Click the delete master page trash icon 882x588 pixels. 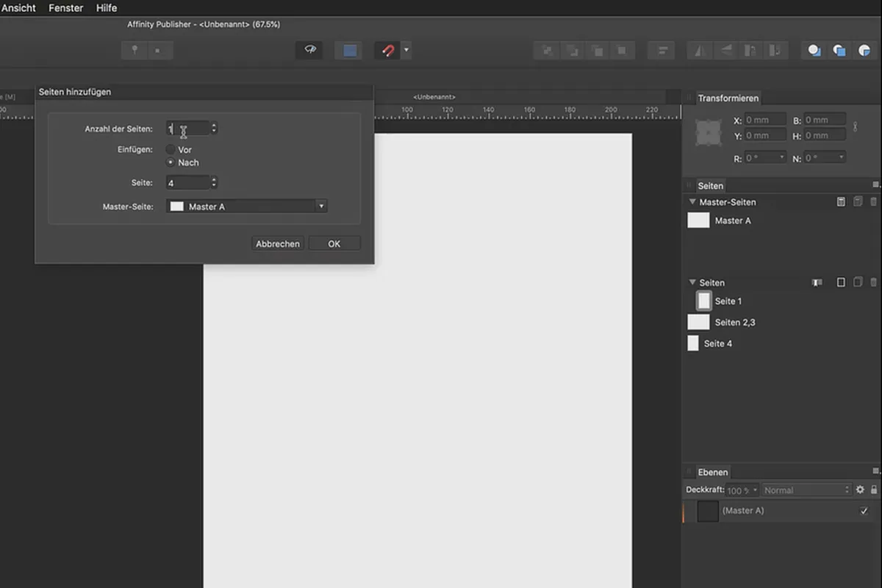tap(874, 201)
